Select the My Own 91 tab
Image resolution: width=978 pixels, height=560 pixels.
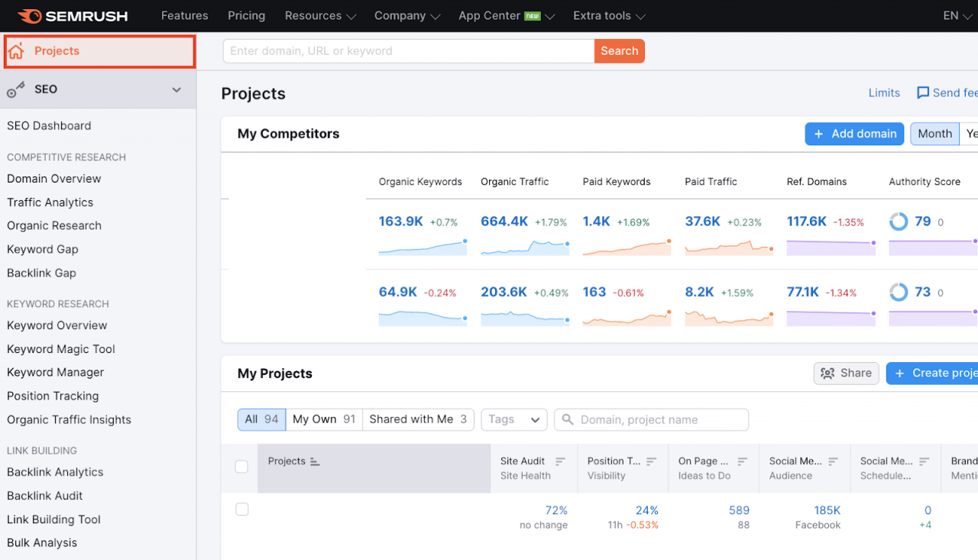(x=324, y=419)
